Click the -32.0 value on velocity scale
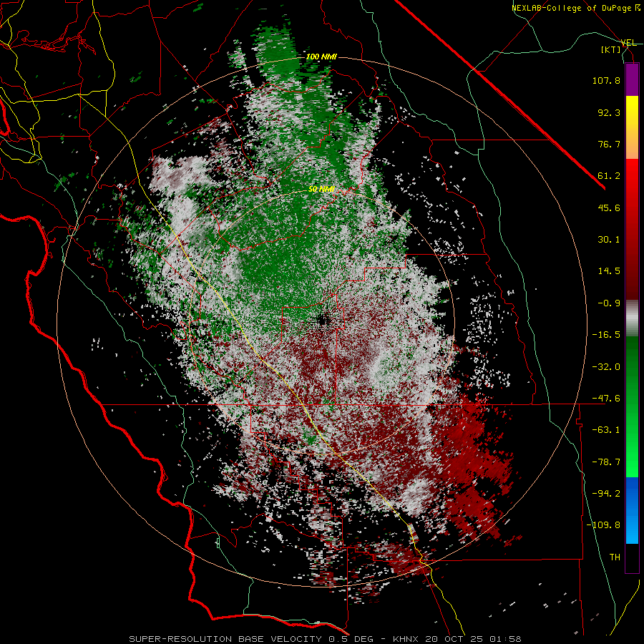This screenshot has height=644, width=644. click(x=606, y=367)
